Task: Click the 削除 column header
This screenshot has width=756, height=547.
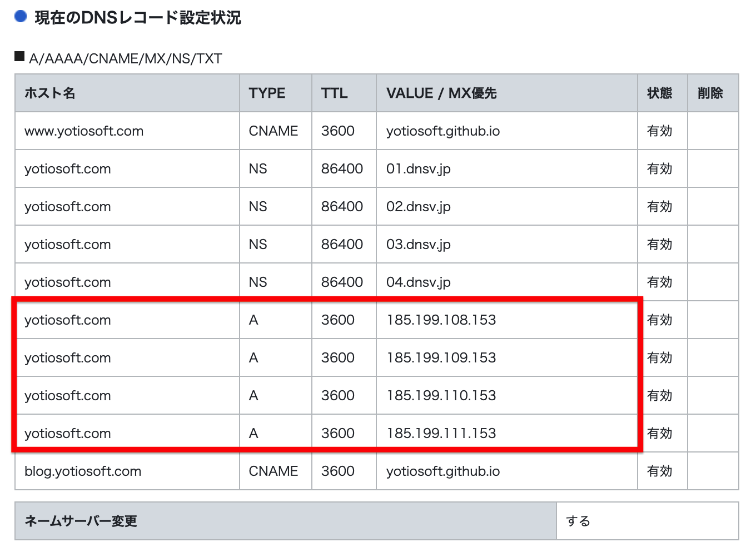Action: [x=713, y=93]
